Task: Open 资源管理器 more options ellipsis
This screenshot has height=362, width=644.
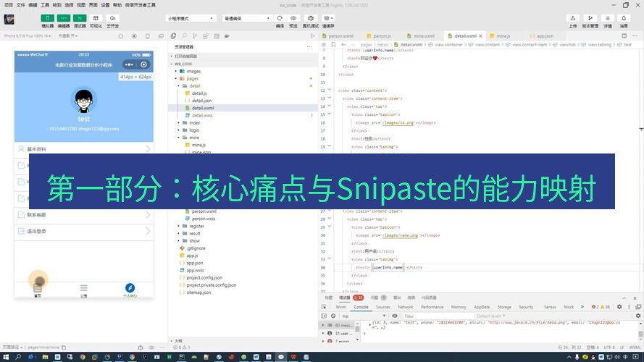Action: 309,47
